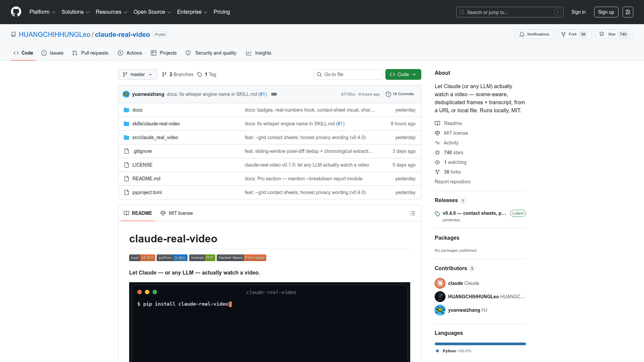Click the Sign up button
Image resolution: width=644 pixels, height=362 pixels.
(x=606, y=12)
